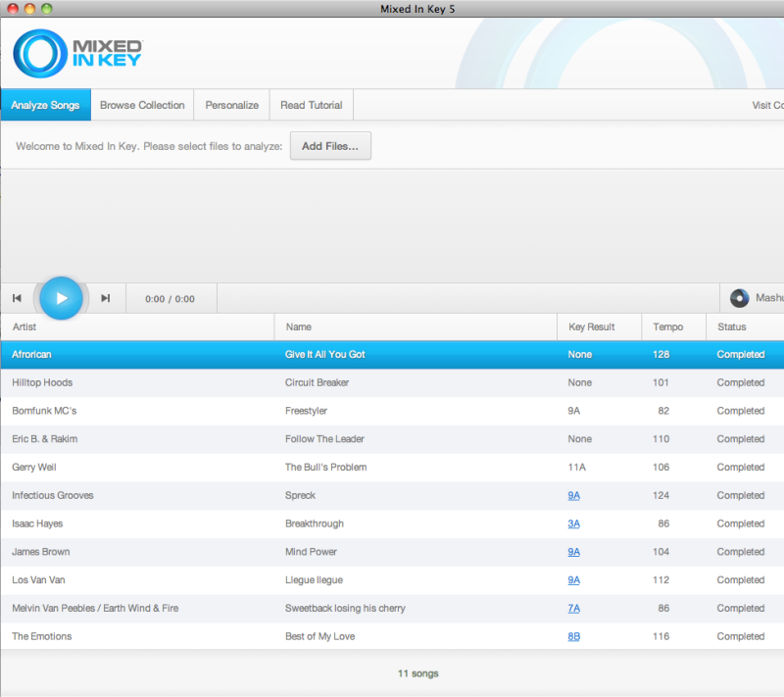Click the 9A key link for Spreck
This screenshot has height=697, width=784.
(x=574, y=495)
